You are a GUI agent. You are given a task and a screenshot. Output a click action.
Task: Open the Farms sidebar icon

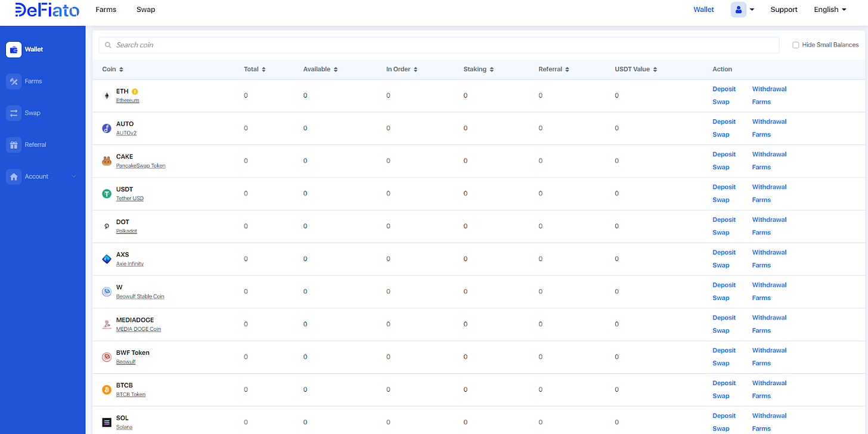(x=14, y=81)
